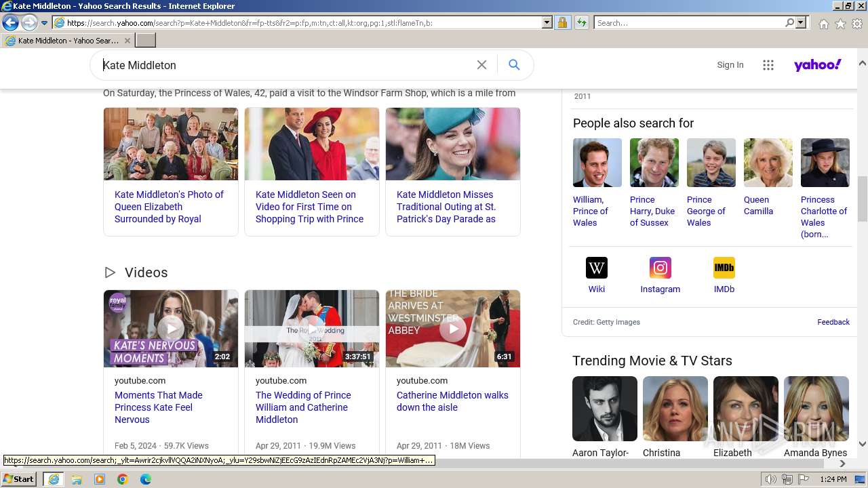Screen dimensions: 868x488
Task: Open the search provider dropdown arrow
Action: pyautogui.click(x=801, y=23)
